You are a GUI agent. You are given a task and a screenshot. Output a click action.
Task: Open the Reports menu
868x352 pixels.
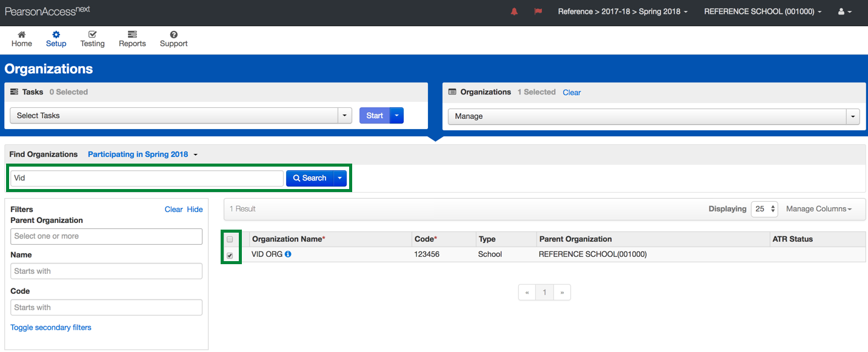(x=132, y=39)
